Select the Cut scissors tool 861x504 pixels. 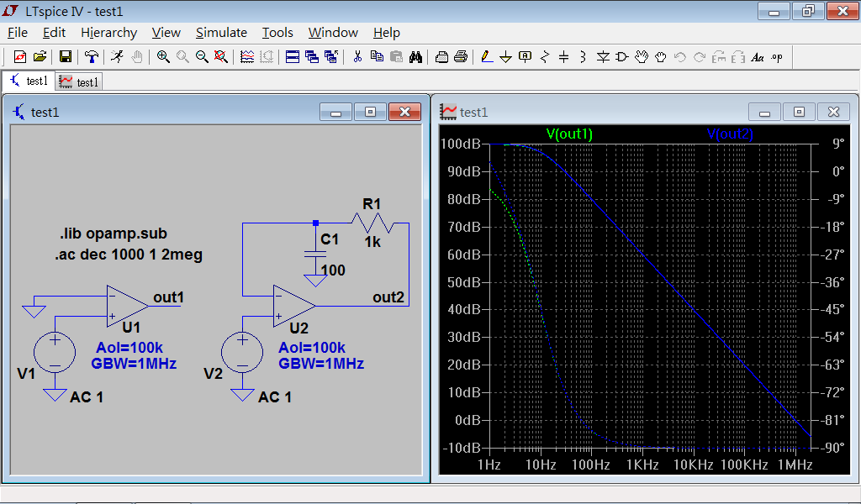coord(357,56)
